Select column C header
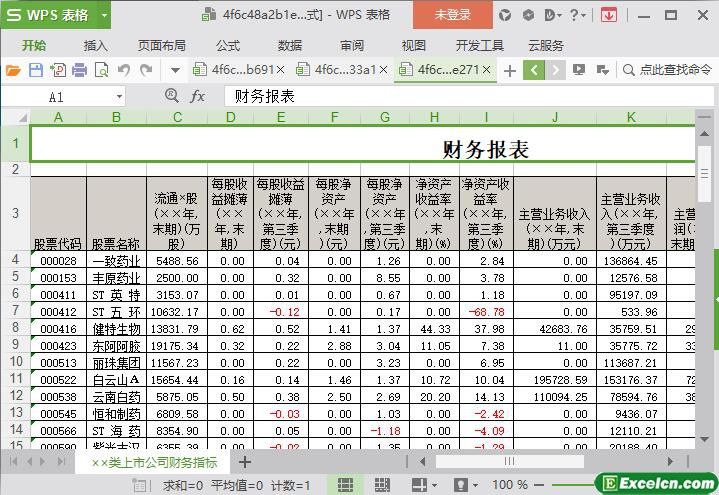The width and height of the screenshot is (719, 495). click(x=177, y=117)
